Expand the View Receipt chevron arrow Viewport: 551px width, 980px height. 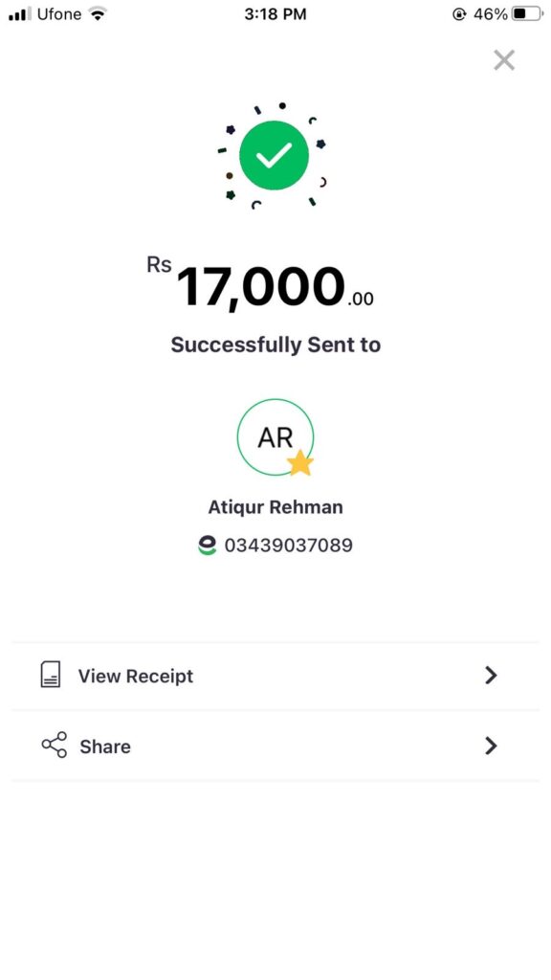[491, 675]
